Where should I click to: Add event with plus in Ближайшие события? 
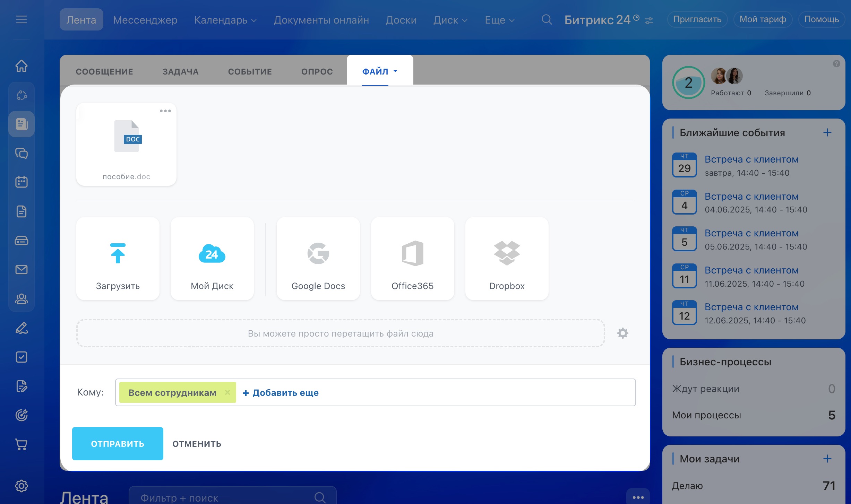point(827,132)
